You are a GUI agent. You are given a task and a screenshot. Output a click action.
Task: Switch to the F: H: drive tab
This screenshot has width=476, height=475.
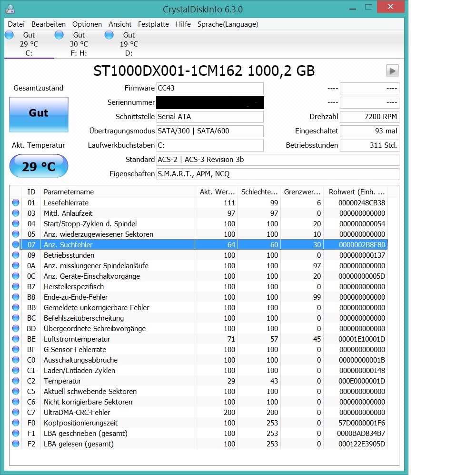79,44
